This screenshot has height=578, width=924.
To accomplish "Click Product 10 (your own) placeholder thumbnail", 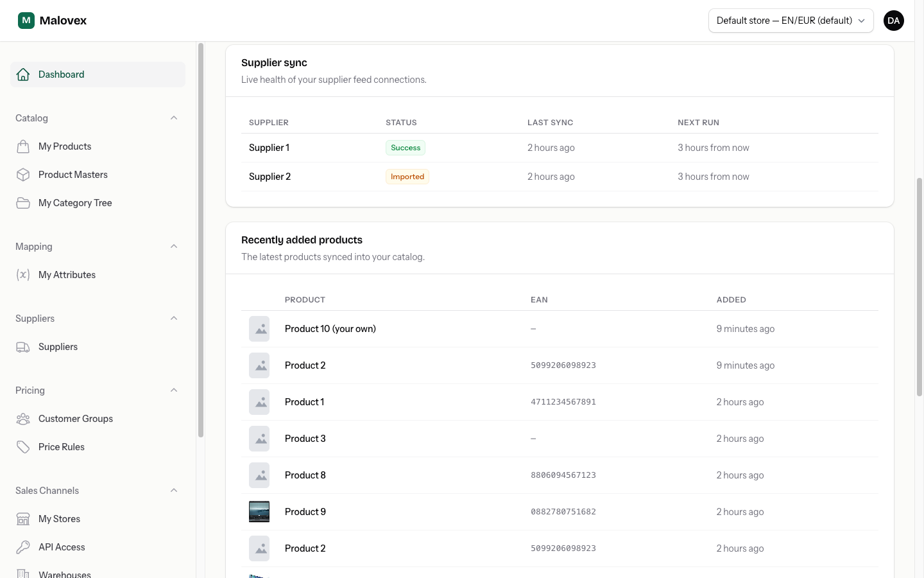I will [x=259, y=329].
